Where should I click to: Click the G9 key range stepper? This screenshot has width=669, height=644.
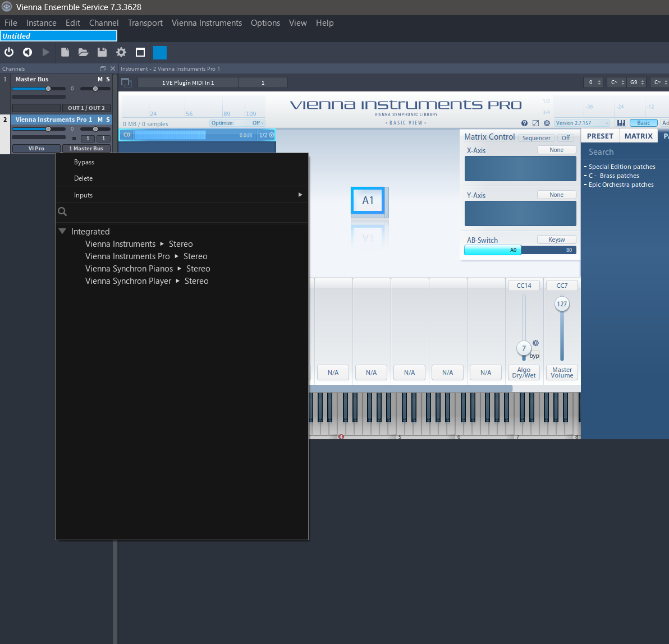click(637, 82)
